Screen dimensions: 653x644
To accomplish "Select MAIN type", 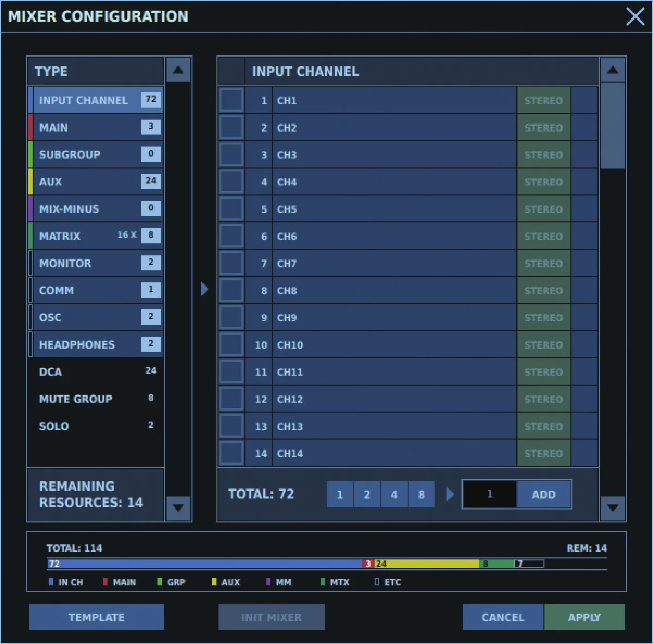I will pyautogui.click(x=96, y=128).
